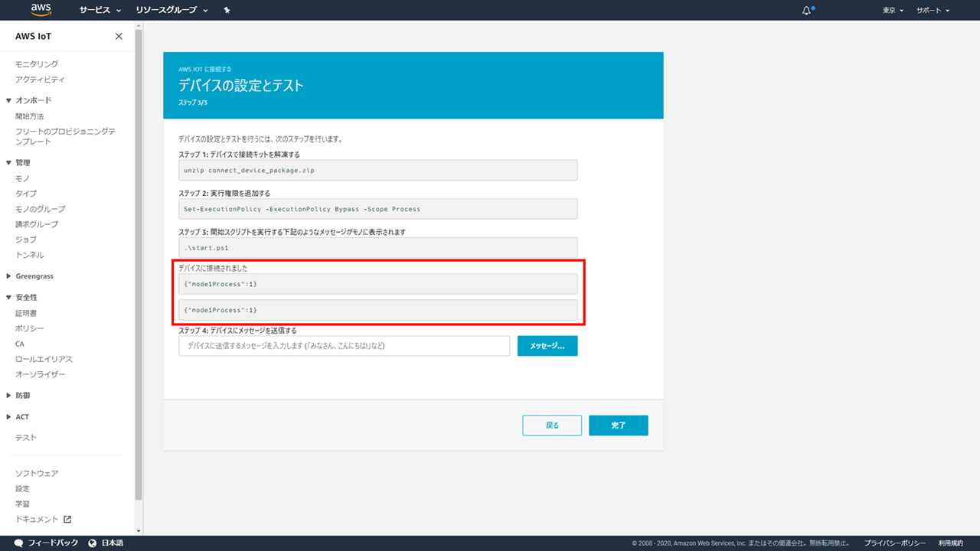Open the リソースグループ dropdown menu

(x=171, y=11)
